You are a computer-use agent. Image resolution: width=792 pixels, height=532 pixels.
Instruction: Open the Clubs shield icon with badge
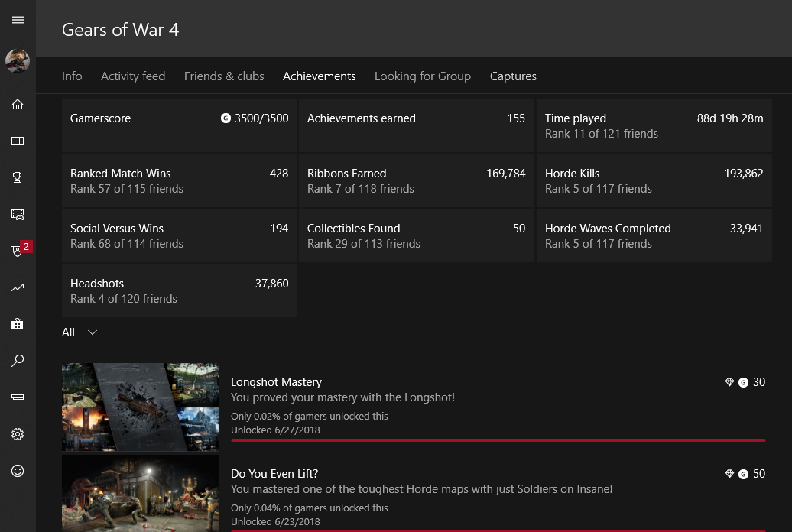(18, 251)
